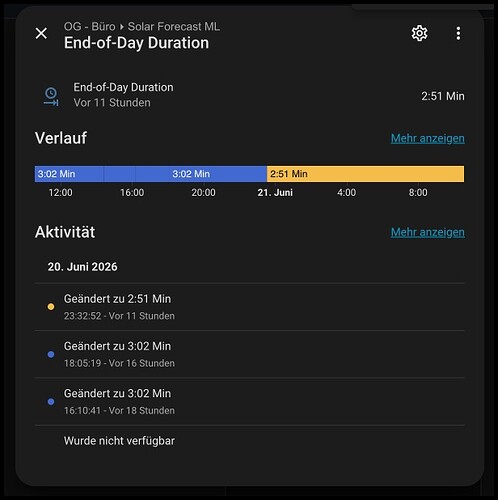This screenshot has width=498, height=500.
Task: Open entity settings gear icon
Action: (419, 33)
